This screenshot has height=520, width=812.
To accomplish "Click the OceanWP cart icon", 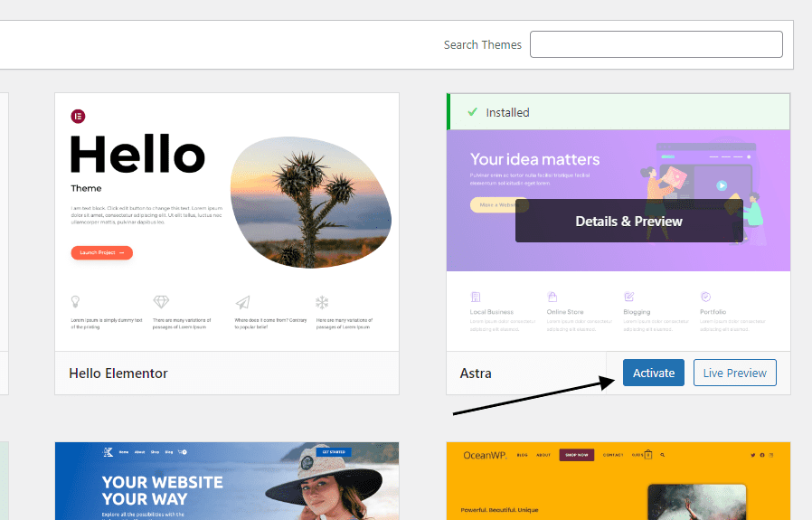I will click(647, 455).
